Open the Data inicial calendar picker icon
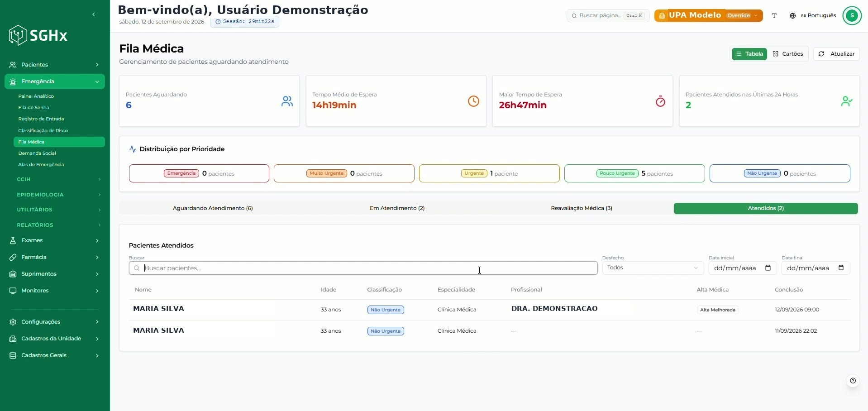Screen dimensions: 868x411 click(768, 268)
